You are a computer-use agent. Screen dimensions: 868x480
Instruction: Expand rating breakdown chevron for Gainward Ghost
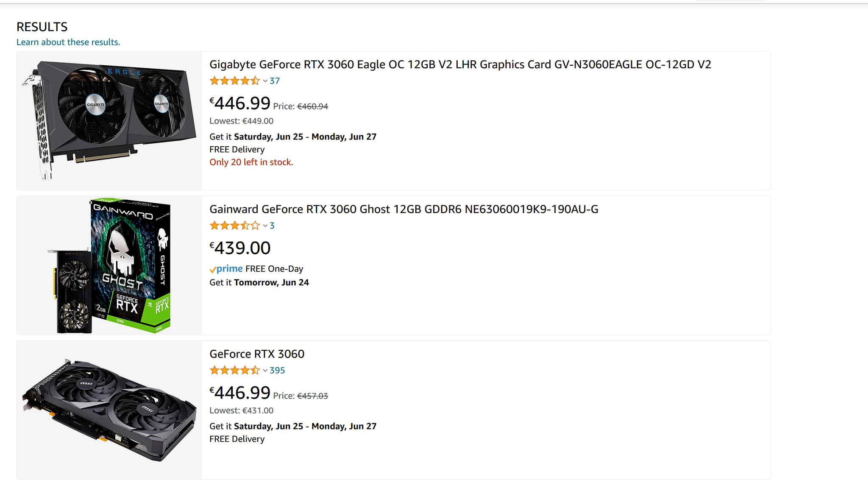click(265, 226)
